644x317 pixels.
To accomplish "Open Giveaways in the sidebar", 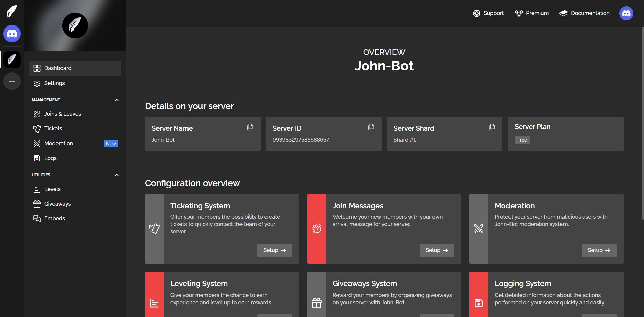I will click(x=57, y=204).
